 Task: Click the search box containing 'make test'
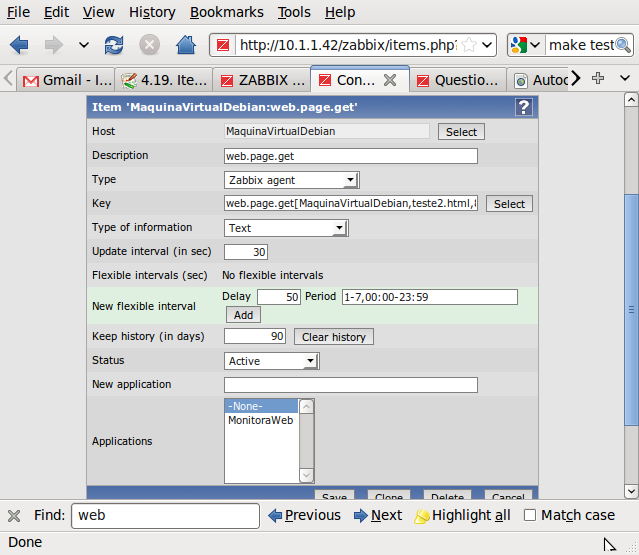coord(581,45)
